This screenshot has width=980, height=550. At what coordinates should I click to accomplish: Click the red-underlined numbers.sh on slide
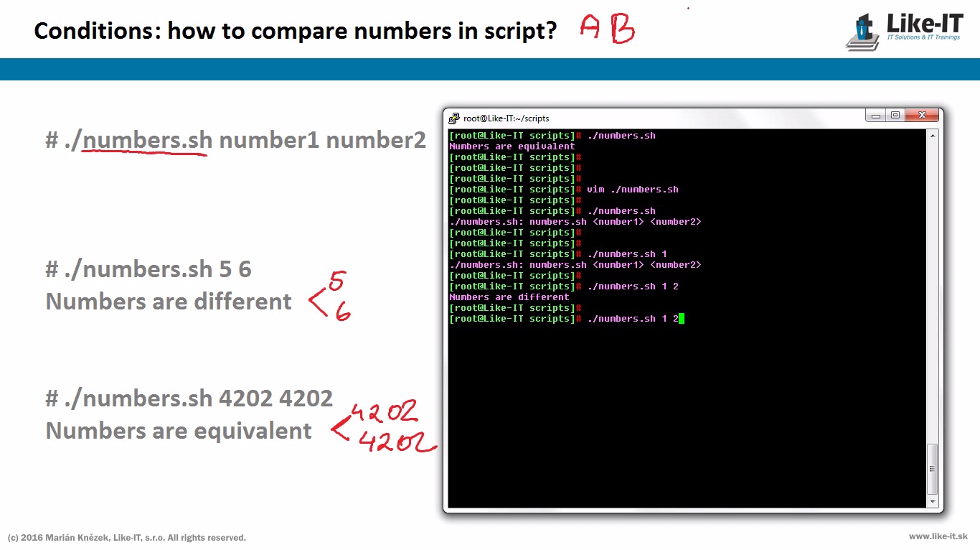(x=147, y=140)
